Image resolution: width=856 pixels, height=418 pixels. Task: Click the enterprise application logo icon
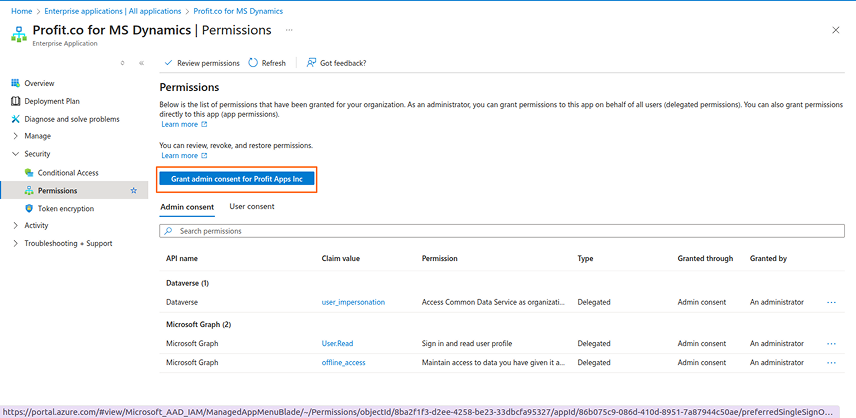click(19, 33)
